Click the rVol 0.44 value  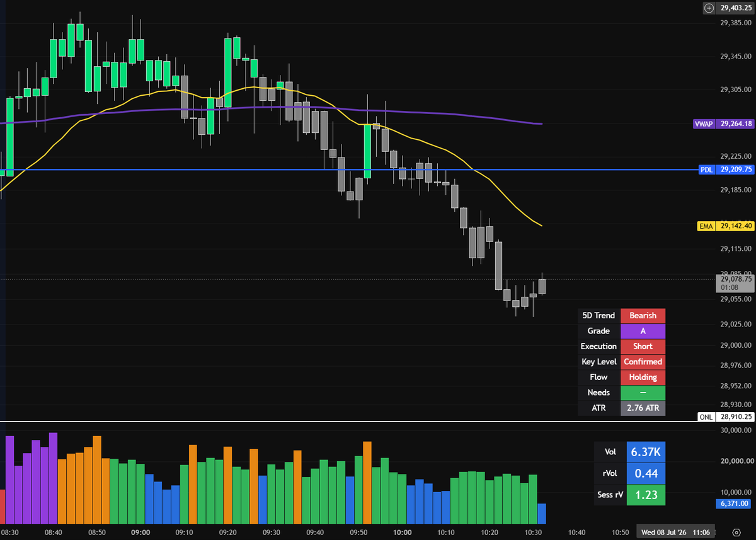point(645,473)
